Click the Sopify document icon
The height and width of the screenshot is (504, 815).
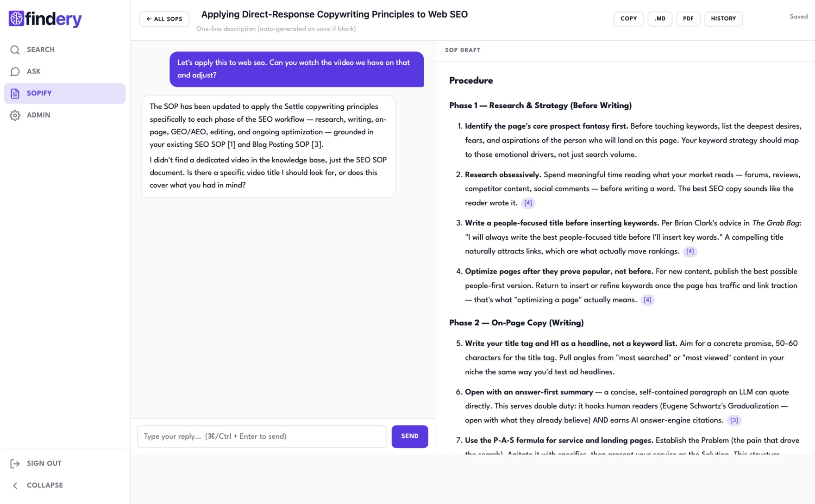(x=15, y=93)
